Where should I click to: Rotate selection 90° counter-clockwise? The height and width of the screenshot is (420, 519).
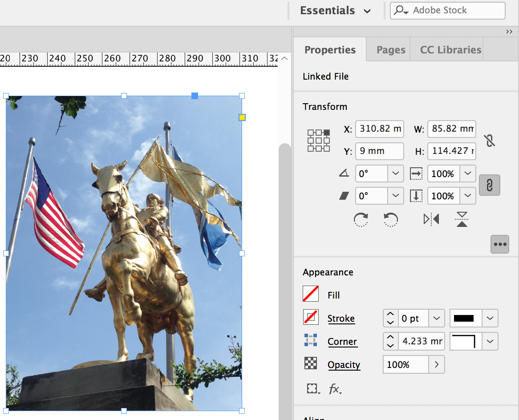click(391, 219)
